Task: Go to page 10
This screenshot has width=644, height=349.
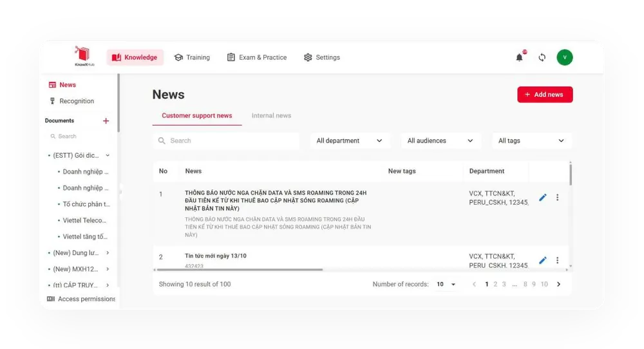Action: (x=544, y=284)
